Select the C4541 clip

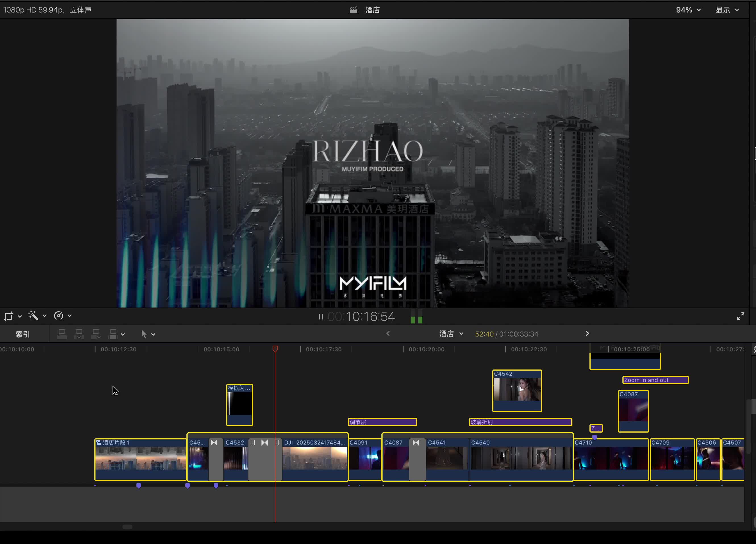pos(447,459)
